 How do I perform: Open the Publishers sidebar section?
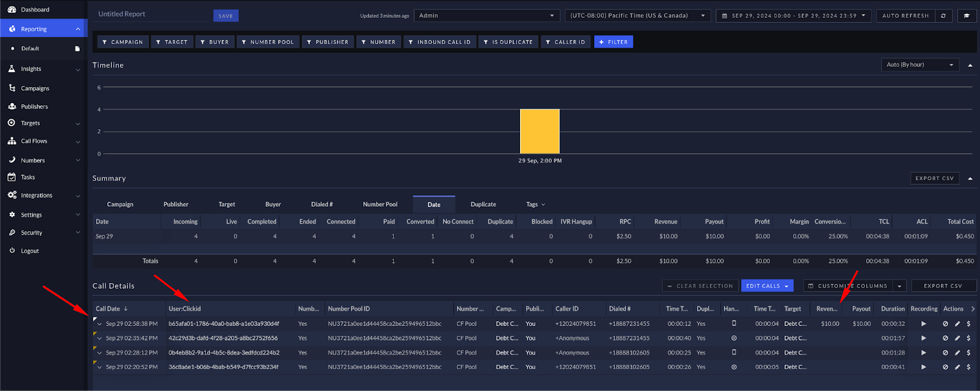[34, 107]
